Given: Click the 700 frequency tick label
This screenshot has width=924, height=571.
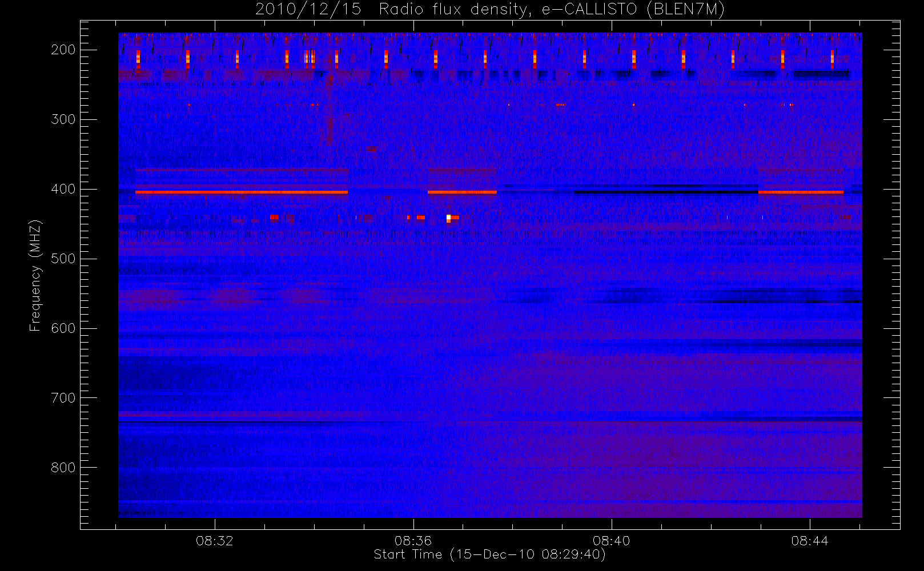Looking at the screenshot, I should [x=63, y=398].
